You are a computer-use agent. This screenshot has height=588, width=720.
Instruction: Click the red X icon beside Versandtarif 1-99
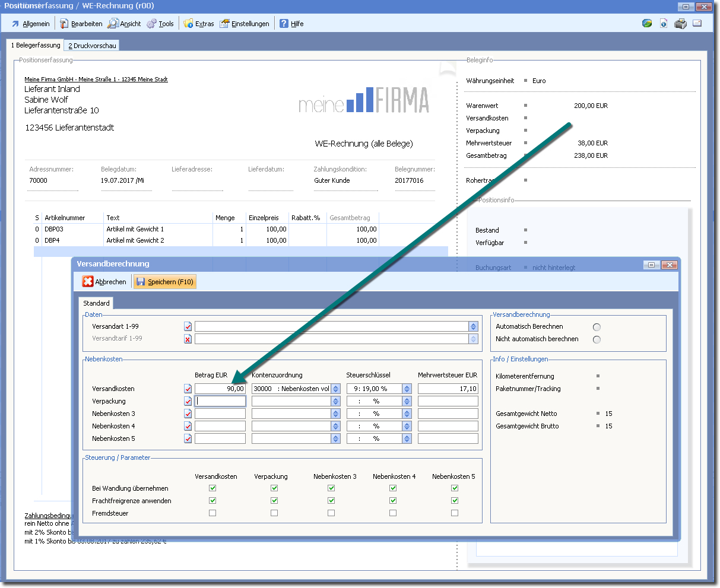click(x=188, y=339)
